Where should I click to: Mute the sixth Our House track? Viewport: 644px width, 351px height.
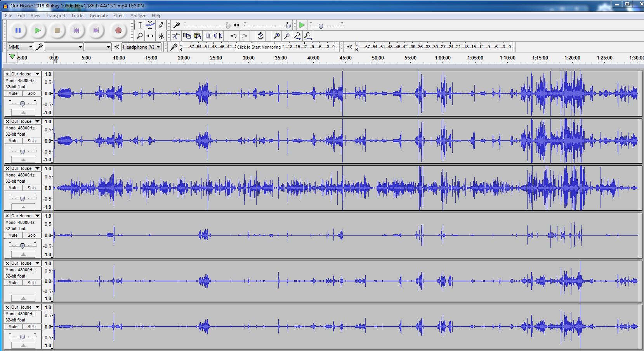pos(13,327)
